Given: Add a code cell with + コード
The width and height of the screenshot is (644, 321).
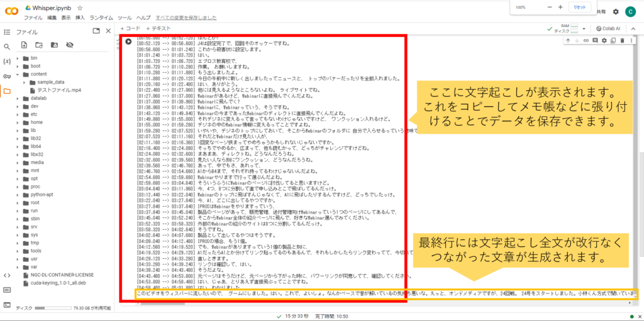Looking at the screenshot, I should pos(130,28).
